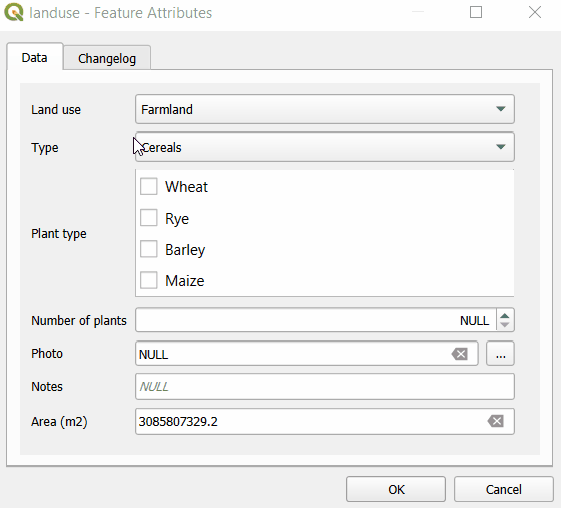Switch to the Data tab

(35, 57)
